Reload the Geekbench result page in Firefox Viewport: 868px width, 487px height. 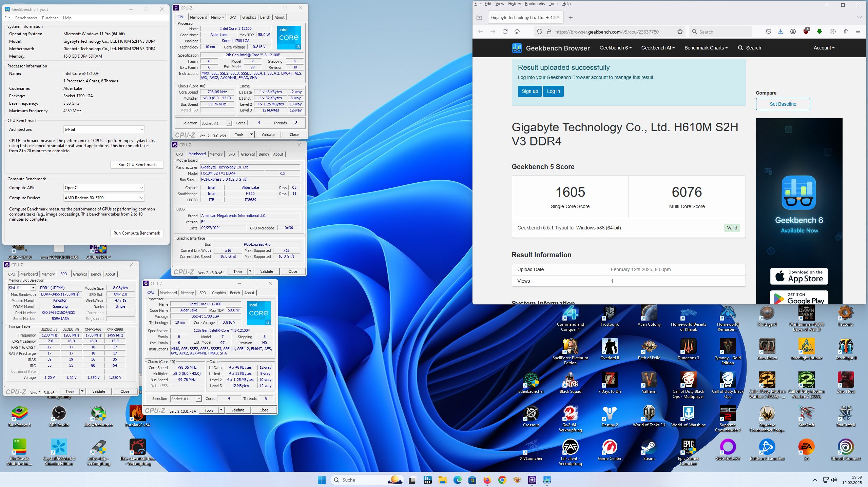coord(505,32)
